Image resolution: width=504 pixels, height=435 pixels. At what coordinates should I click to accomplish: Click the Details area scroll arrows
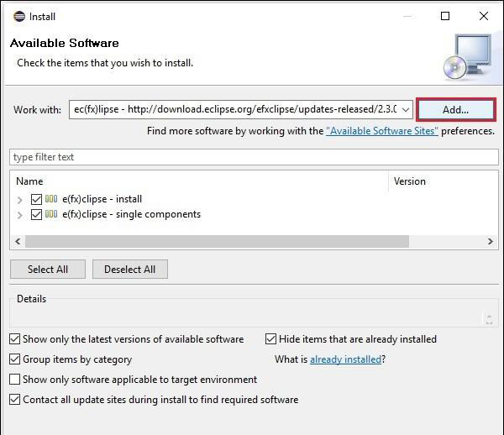pos(489,319)
